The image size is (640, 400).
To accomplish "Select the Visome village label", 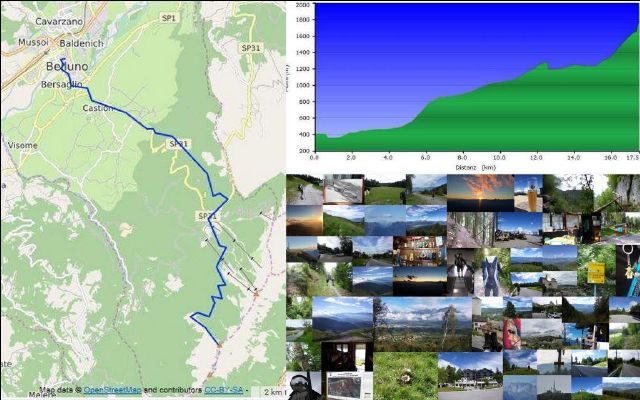I will click(x=22, y=145).
